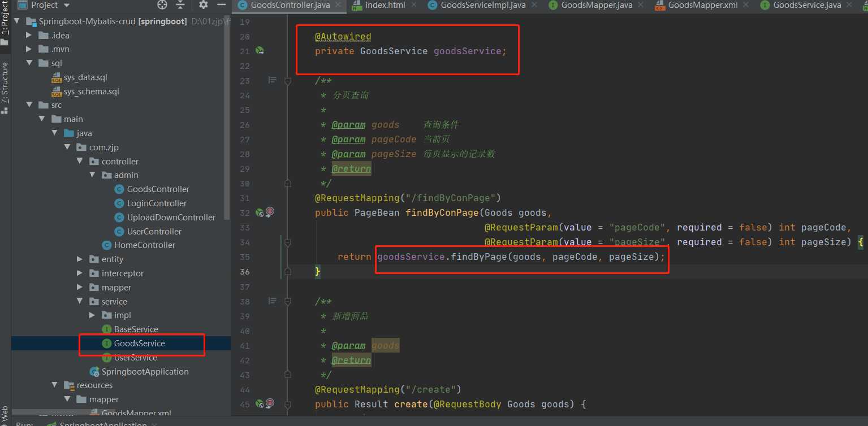
Task: Select LoginController in the project tree
Action: pos(157,203)
